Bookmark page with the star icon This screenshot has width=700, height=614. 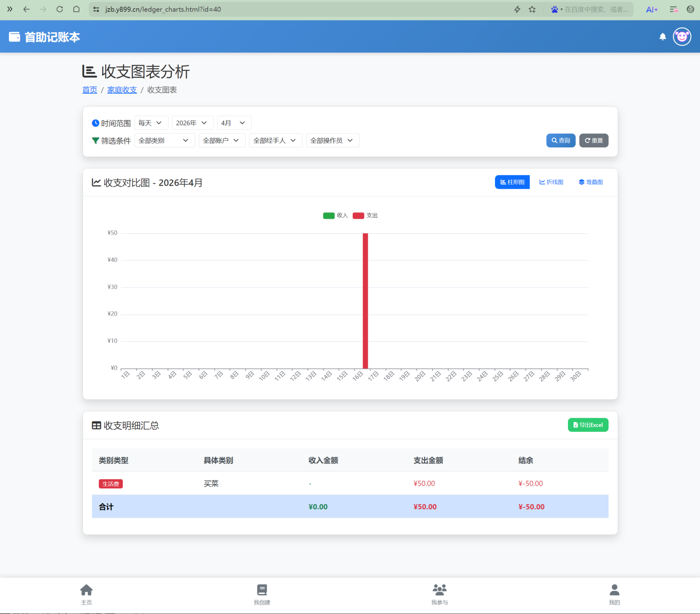(x=532, y=9)
